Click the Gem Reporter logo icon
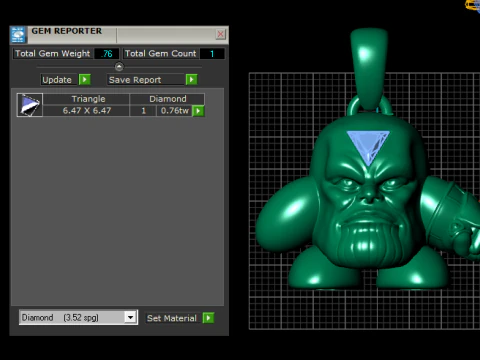 (x=18, y=35)
